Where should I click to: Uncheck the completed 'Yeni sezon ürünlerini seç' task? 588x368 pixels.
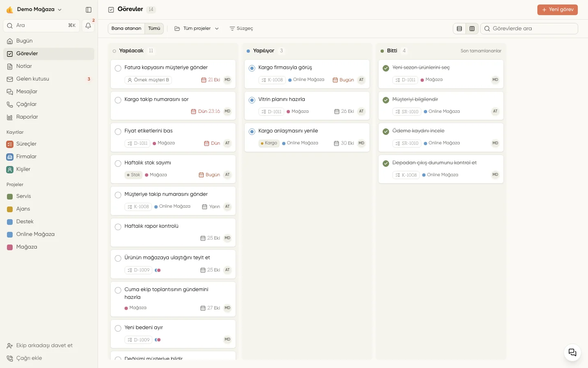point(386,68)
